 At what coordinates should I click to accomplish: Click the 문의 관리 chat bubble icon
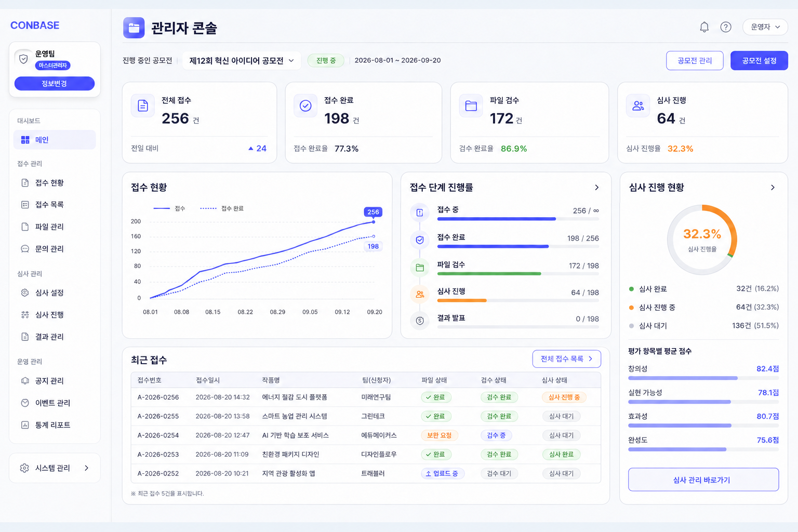(25, 249)
